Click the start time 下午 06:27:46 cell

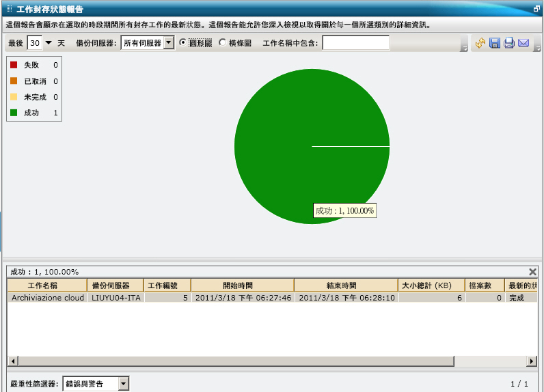point(243,298)
